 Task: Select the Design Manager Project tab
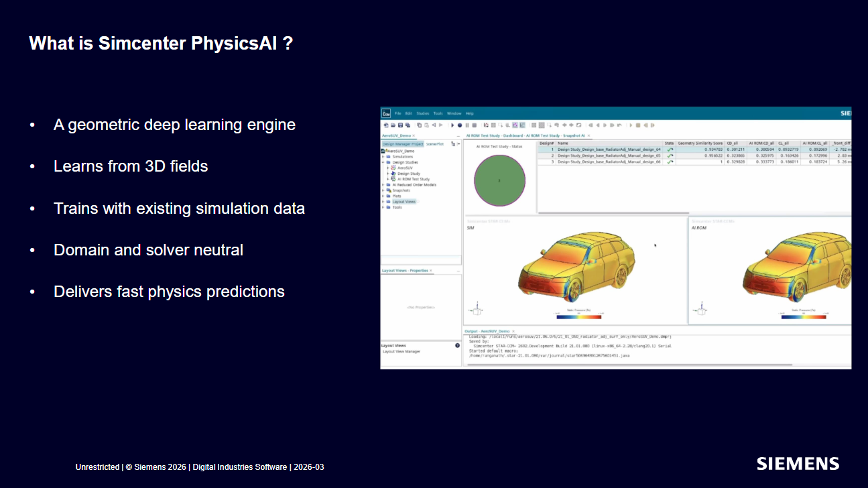(x=403, y=143)
